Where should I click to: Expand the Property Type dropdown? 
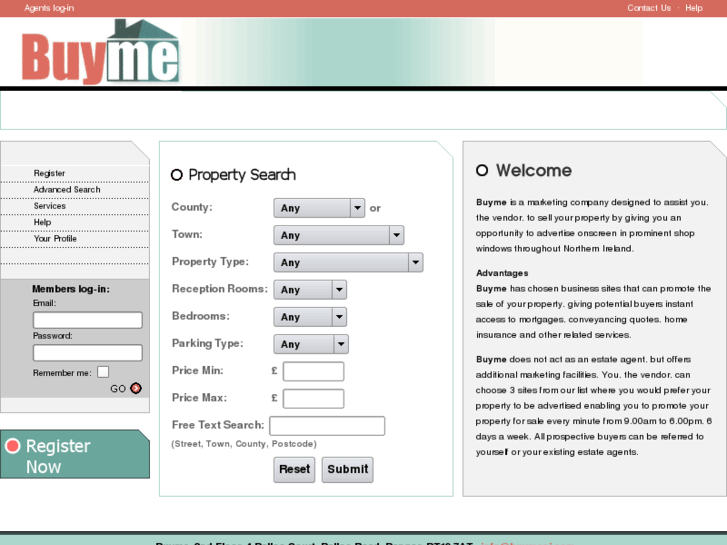tap(348, 263)
